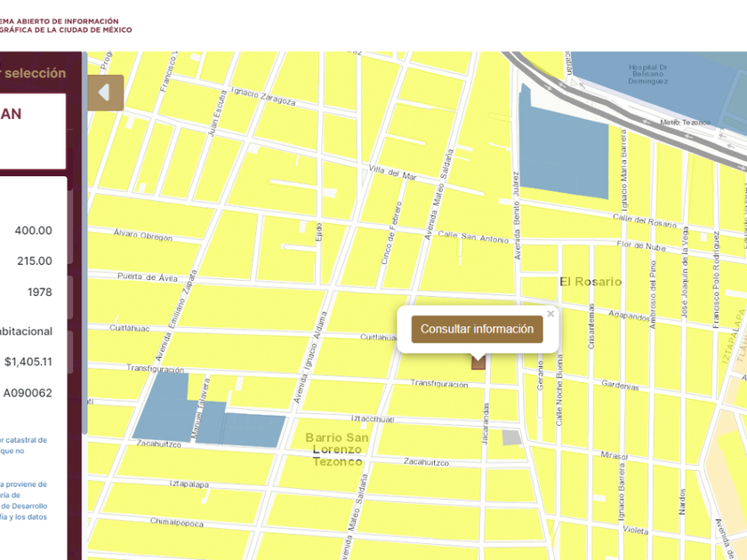Click the Ejido street label
The image size is (747, 560).
pos(318,232)
